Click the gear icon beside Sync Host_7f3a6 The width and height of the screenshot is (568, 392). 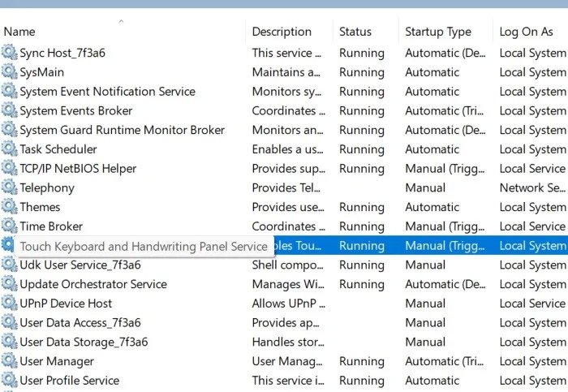point(9,53)
